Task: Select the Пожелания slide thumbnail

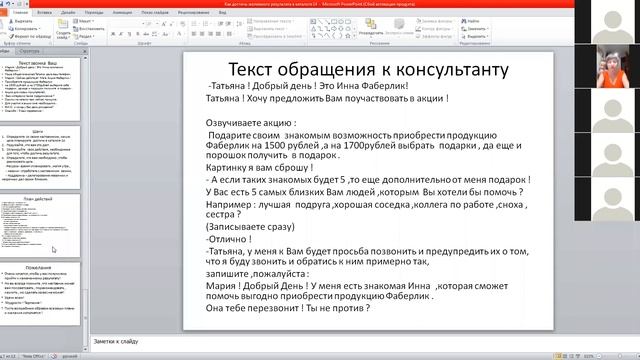Action: [x=40, y=294]
